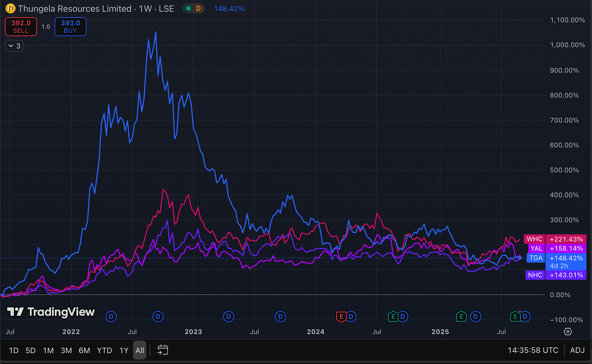The width and height of the screenshot is (592, 364).
Task: Open timezone menu at 14:35:58 UTC
Action: 533,350
